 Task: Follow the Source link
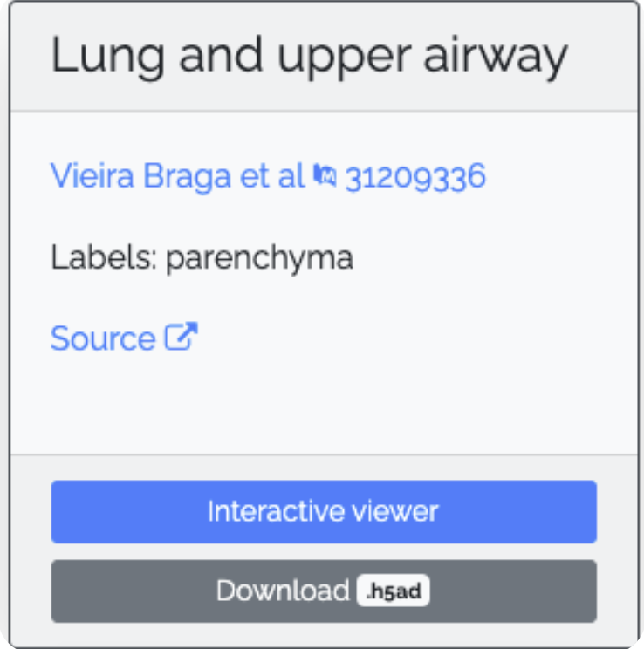point(124,338)
